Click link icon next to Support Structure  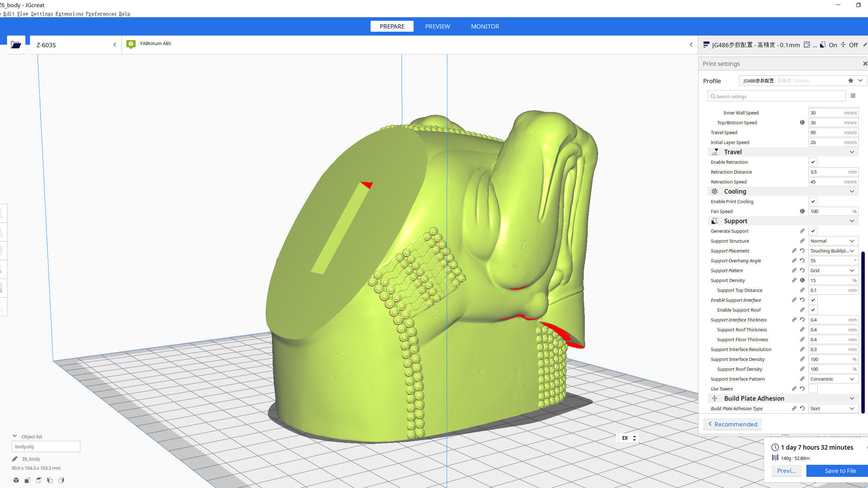[802, 241]
